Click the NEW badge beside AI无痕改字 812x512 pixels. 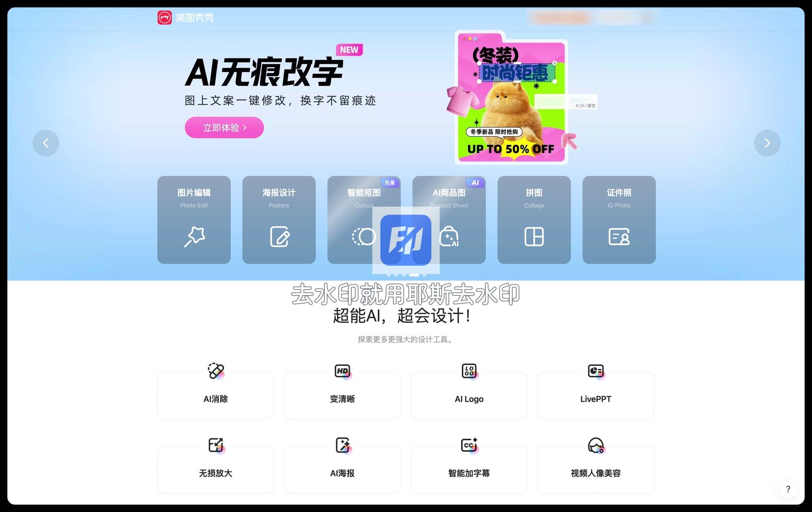click(x=349, y=50)
